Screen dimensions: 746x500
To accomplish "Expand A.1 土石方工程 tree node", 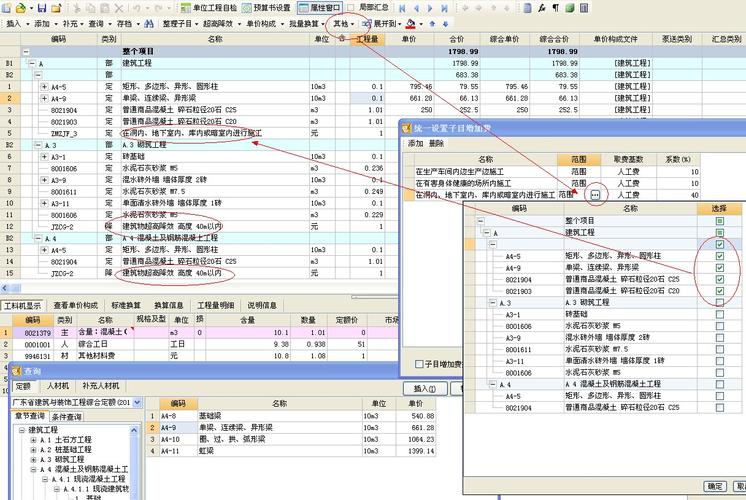I will (x=33, y=440).
